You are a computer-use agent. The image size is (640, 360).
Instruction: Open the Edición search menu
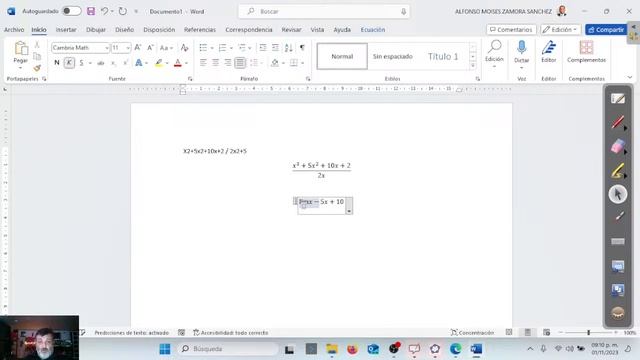pos(494,54)
